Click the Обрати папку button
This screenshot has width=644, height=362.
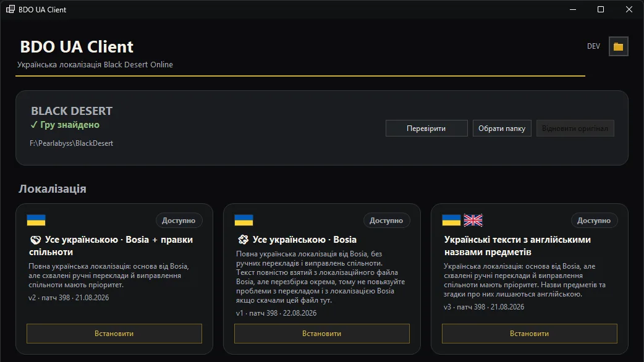click(x=502, y=128)
